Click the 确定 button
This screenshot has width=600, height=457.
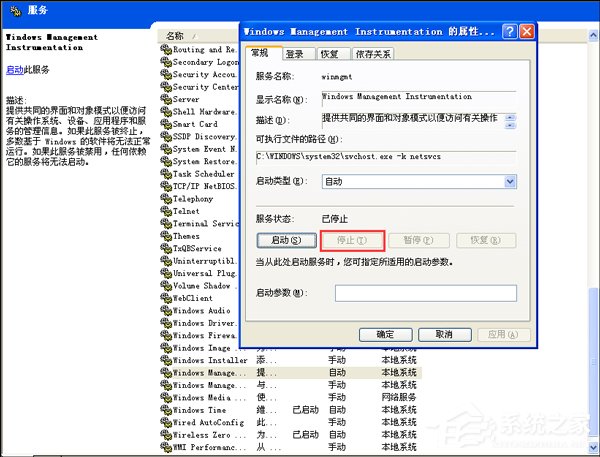tap(385, 335)
